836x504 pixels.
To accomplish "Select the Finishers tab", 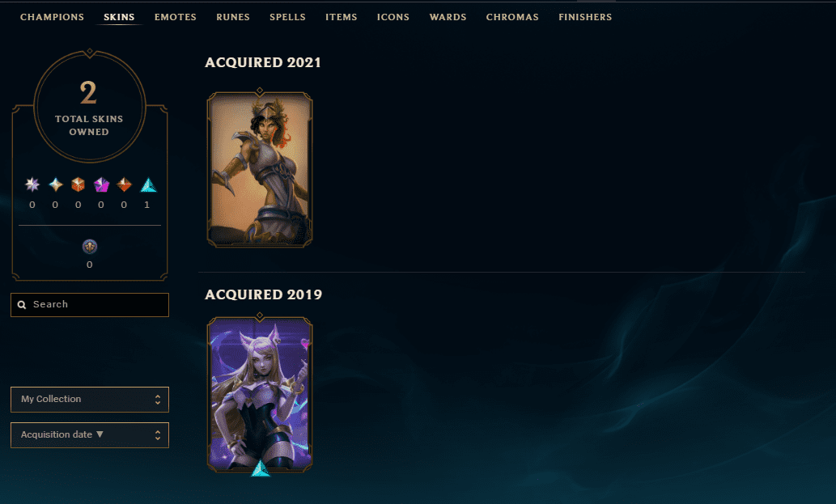I will click(x=585, y=17).
